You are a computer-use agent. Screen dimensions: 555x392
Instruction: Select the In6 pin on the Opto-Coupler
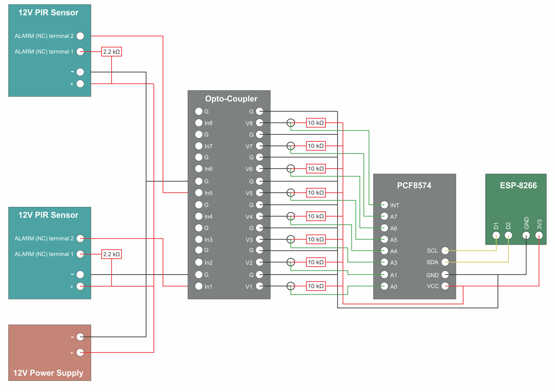tap(199, 169)
